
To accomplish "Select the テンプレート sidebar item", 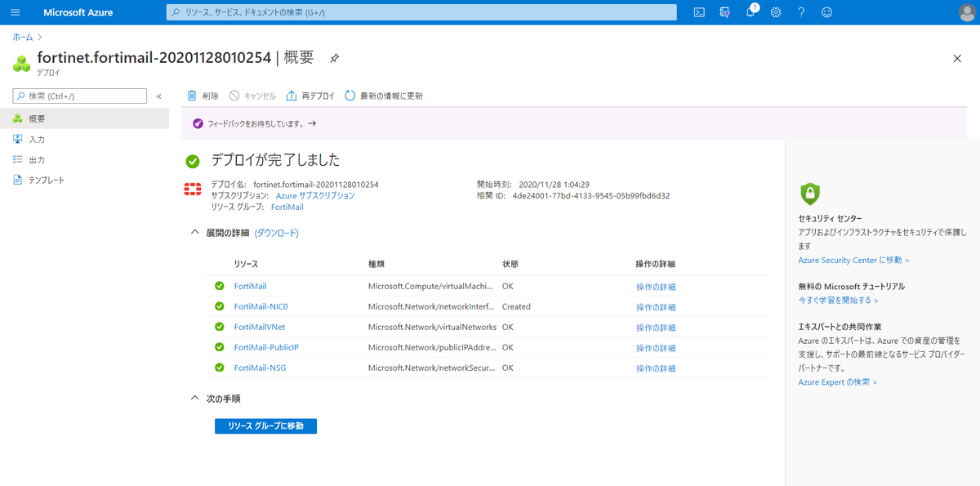I will 84,180.
